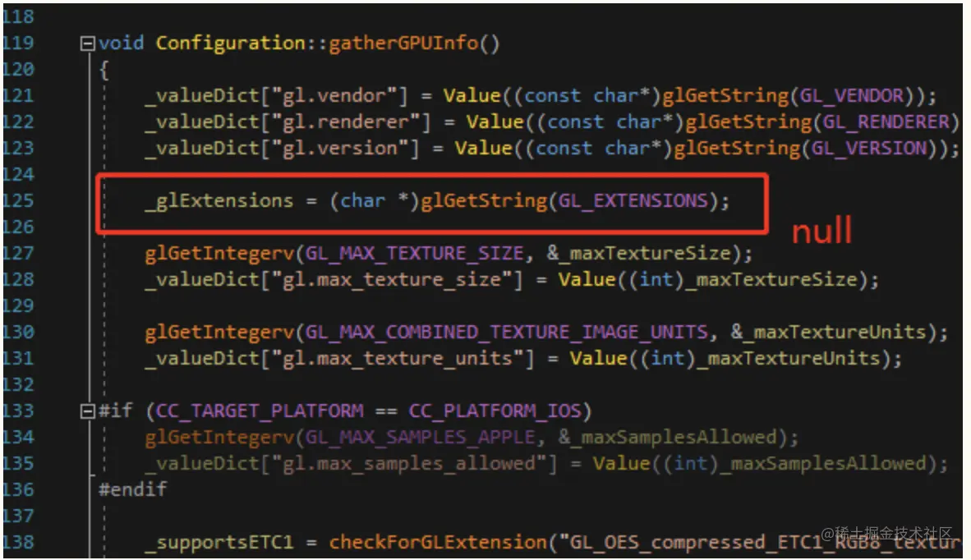Image resolution: width=971 pixels, height=560 pixels.
Task: Collapse the #if CC_TARGET_PLATFORM region
Action: (87, 411)
